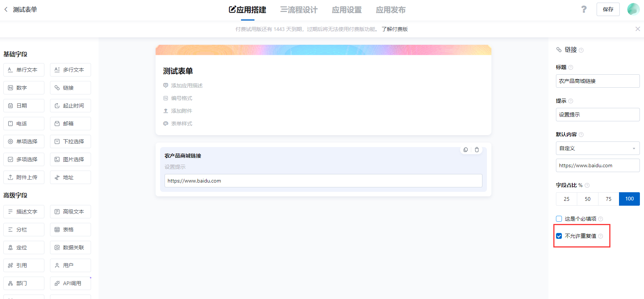Add a 下拉选择 field
The image size is (644, 299).
[x=71, y=141]
